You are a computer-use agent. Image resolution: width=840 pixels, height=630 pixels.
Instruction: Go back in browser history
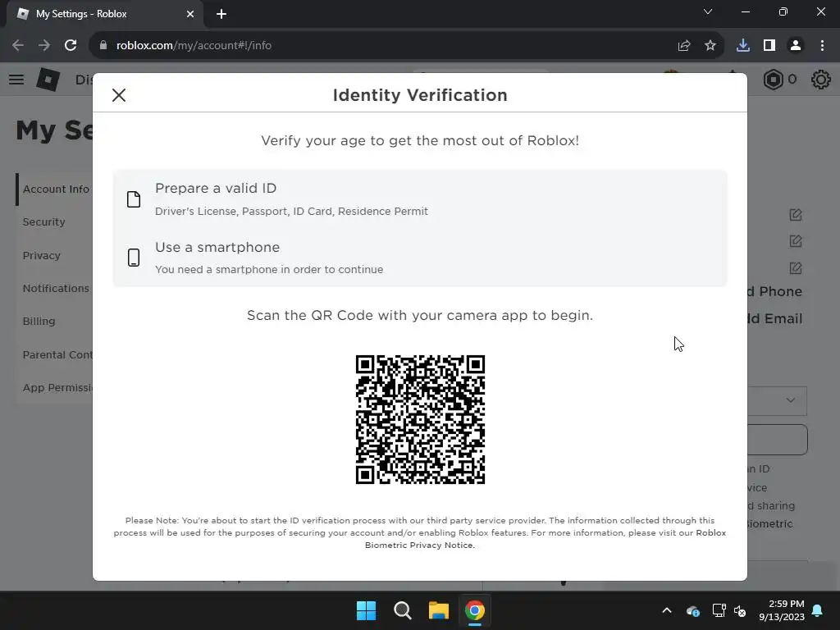[x=18, y=46]
